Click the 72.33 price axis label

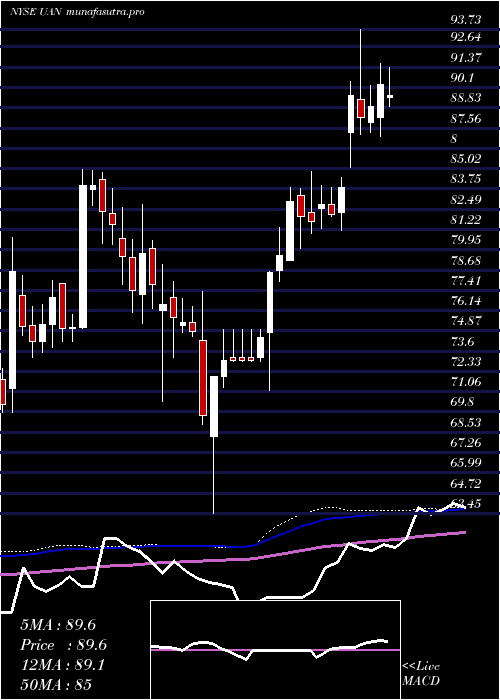466,362
